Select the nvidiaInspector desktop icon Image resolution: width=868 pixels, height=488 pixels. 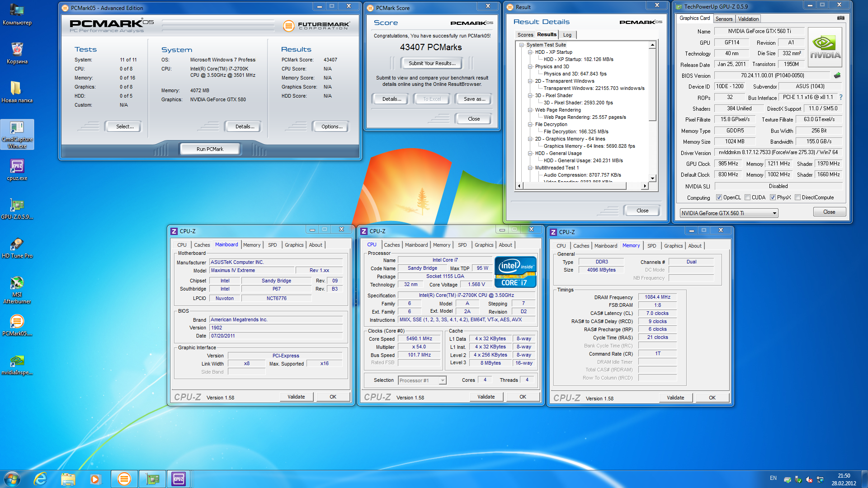[17, 365]
